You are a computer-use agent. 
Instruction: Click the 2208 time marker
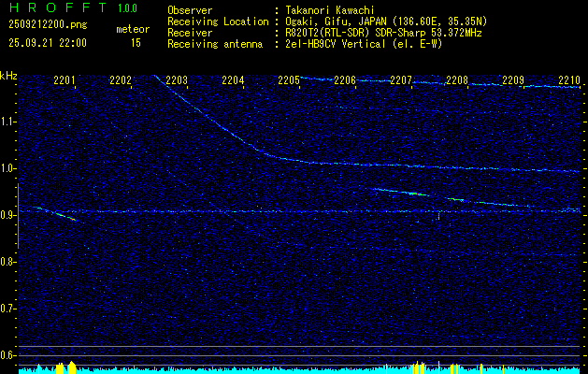[457, 80]
